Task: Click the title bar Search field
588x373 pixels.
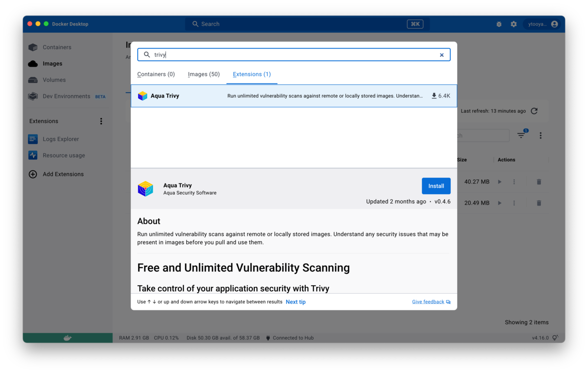Action: (x=307, y=24)
